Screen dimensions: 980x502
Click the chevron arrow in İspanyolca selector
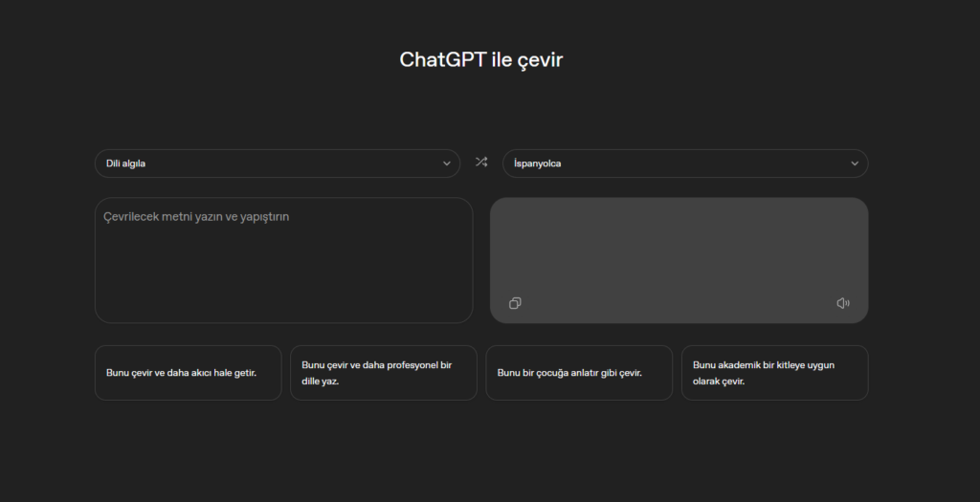pyautogui.click(x=855, y=164)
